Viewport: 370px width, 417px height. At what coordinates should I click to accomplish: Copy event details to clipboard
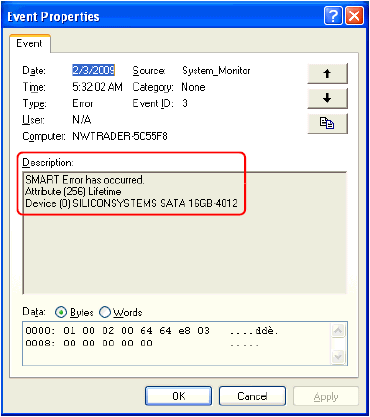(327, 123)
